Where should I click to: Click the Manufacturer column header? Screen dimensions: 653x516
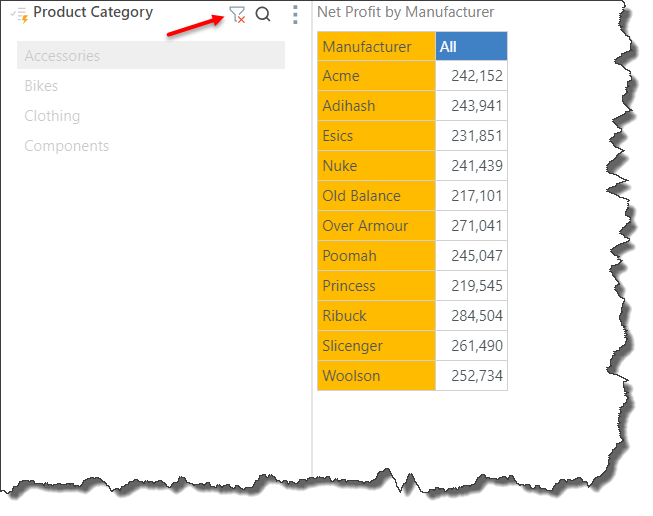click(x=376, y=46)
